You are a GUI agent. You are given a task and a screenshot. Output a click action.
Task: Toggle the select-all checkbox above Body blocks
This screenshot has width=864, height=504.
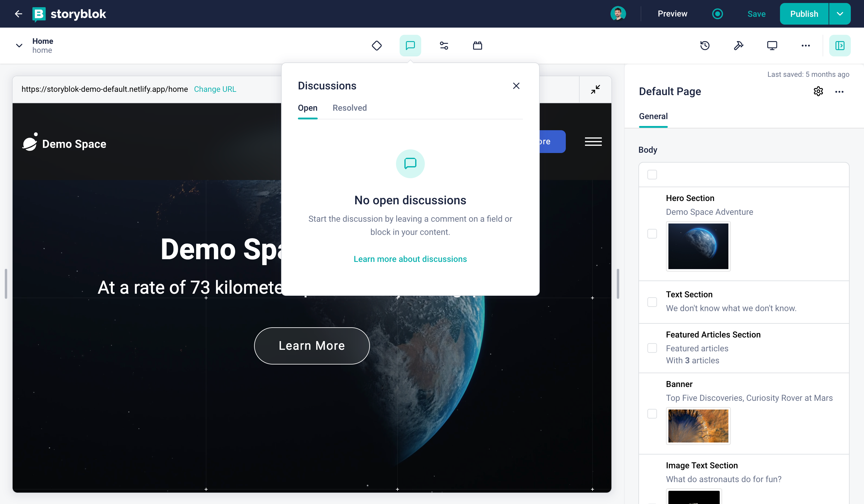[652, 175]
